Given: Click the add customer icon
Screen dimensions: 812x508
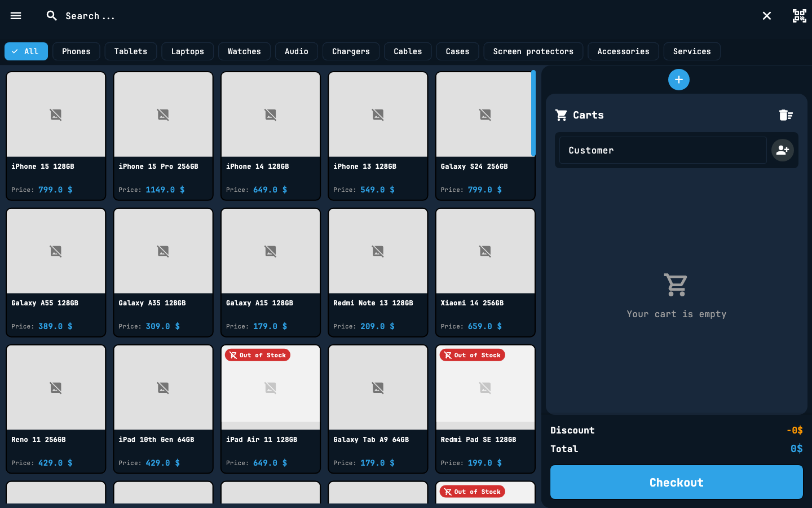Looking at the screenshot, I should (x=783, y=150).
